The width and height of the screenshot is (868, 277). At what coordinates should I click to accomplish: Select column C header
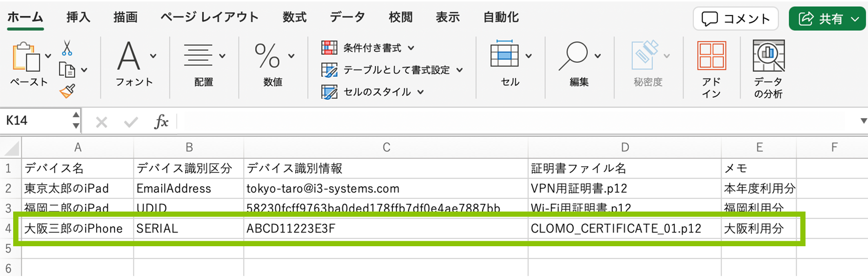tap(386, 148)
